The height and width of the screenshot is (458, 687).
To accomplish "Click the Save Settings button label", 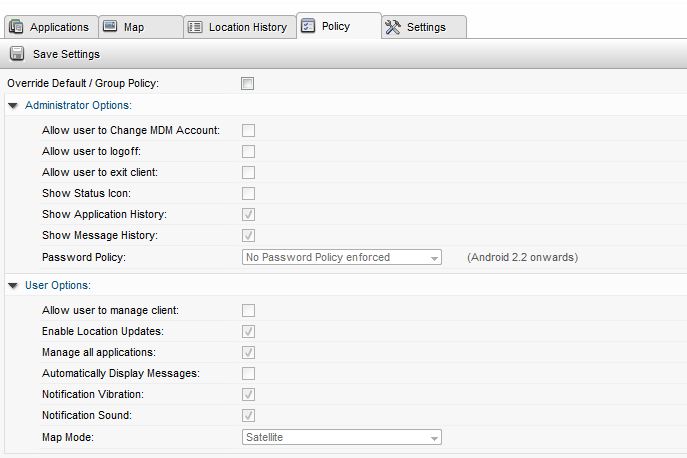I will 67,54.
